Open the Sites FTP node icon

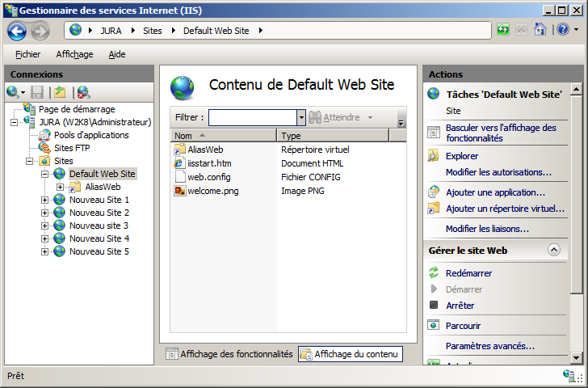44,148
